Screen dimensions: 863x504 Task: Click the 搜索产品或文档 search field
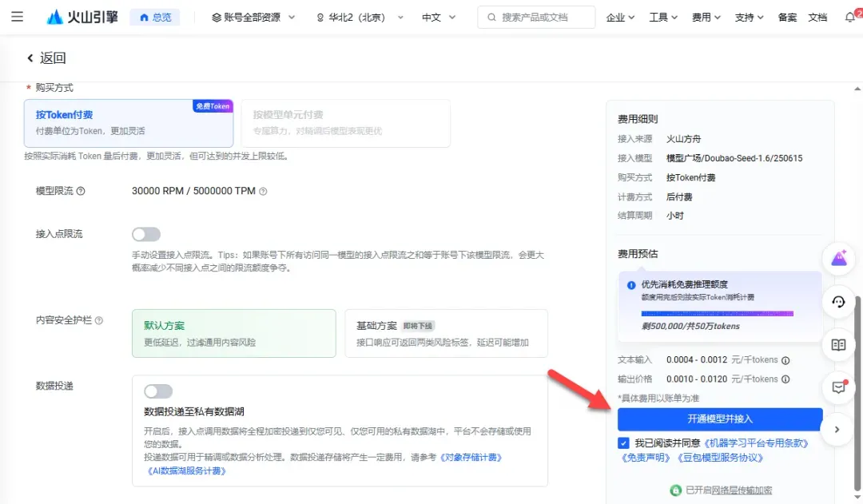click(x=536, y=17)
